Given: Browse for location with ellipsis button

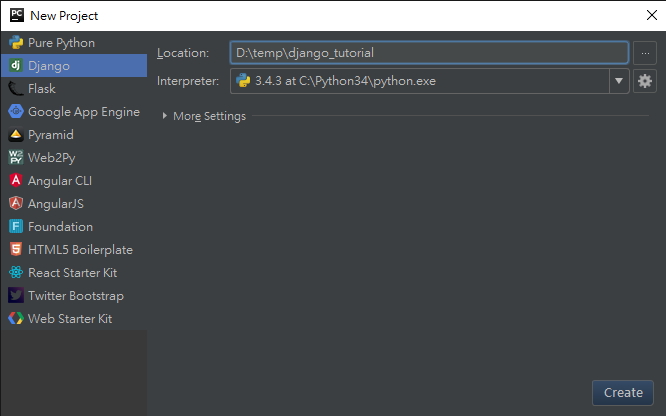Looking at the screenshot, I should click(x=645, y=53).
